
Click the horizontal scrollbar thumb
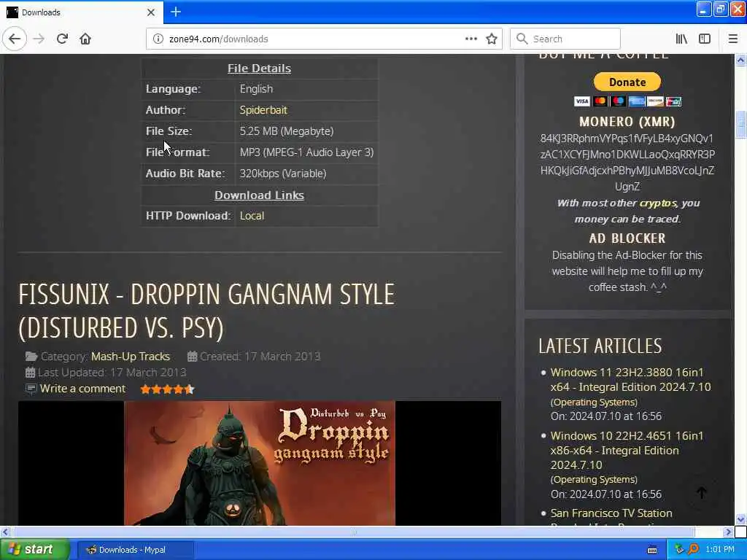click(x=353, y=532)
